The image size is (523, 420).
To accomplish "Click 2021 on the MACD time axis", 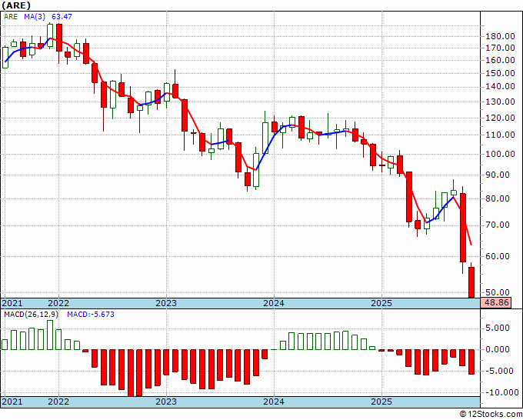I will [x=12, y=402].
